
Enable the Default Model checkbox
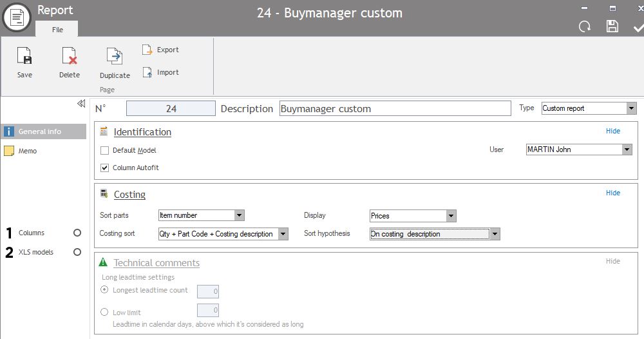(105, 150)
